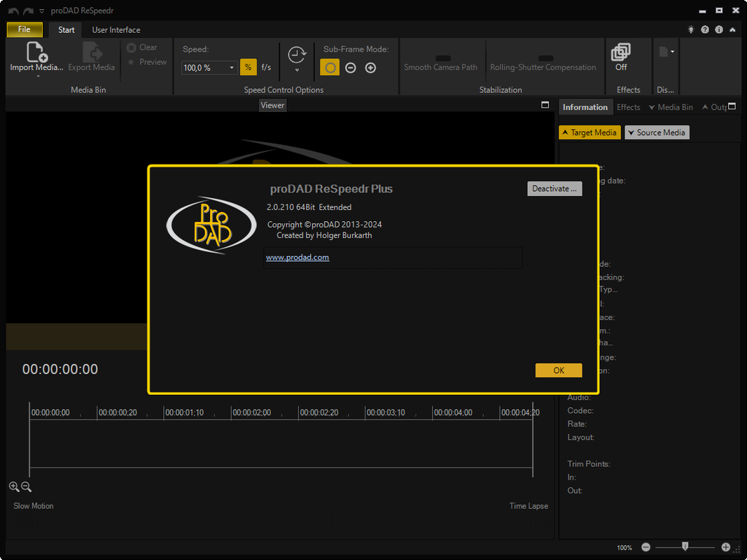Click the proDAD logo in dialog
This screenshot has width=747, height=560.
click(x=211, y=225)
